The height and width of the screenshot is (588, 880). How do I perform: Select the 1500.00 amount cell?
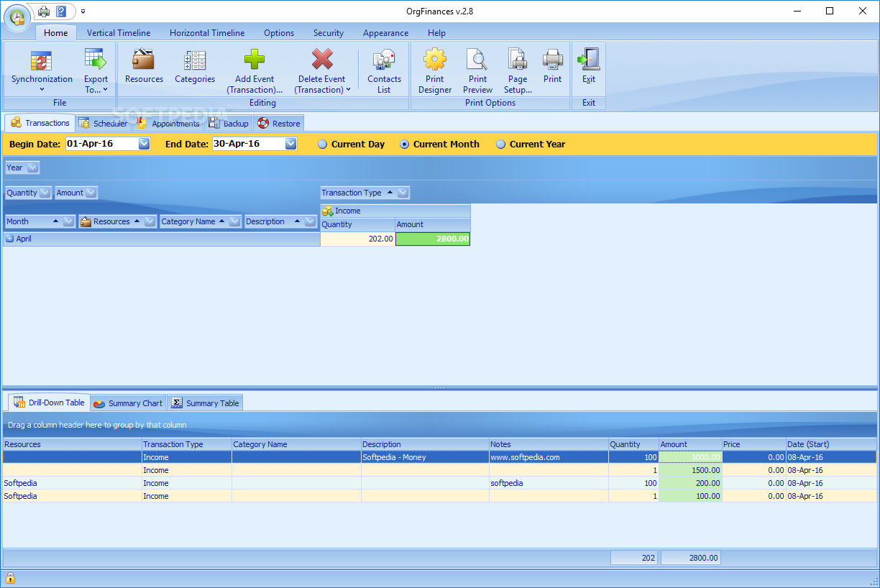pos(690,470)
